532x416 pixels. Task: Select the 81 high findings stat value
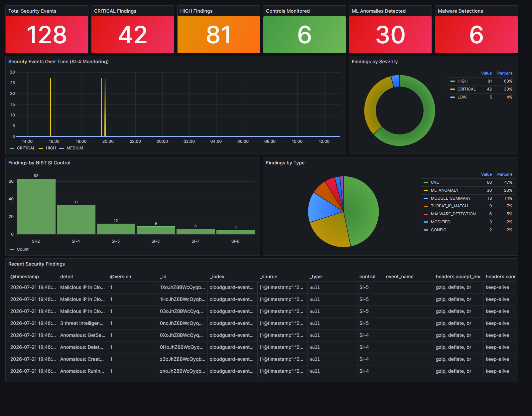tap(218, 35)
